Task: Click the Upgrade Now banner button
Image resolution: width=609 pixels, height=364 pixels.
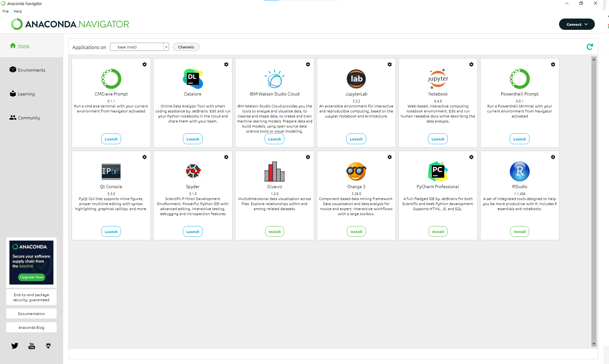Action: point(31,277)
